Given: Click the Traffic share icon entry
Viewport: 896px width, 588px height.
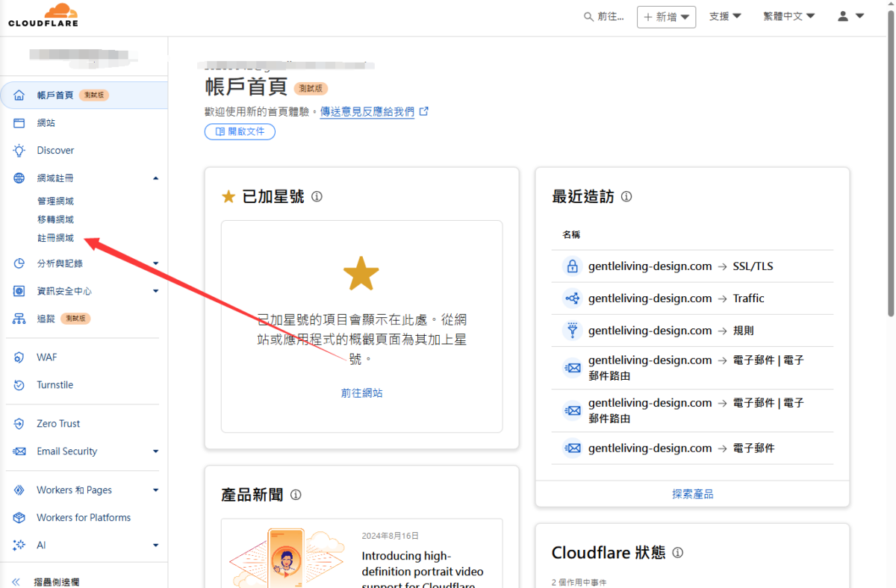Looking at the screenshot, I should (573, 298).
